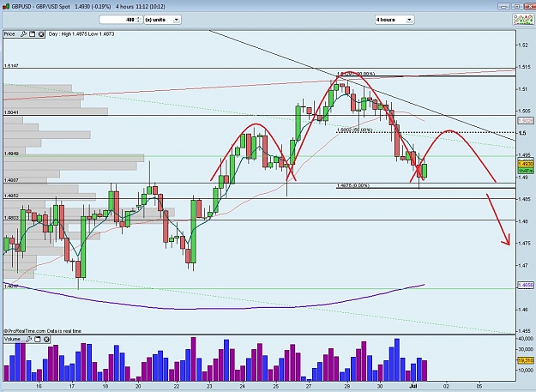Viewport: 536px width, 392px height.
Task: Click the 40,000 volume axis label
Action: click(526, 339)
